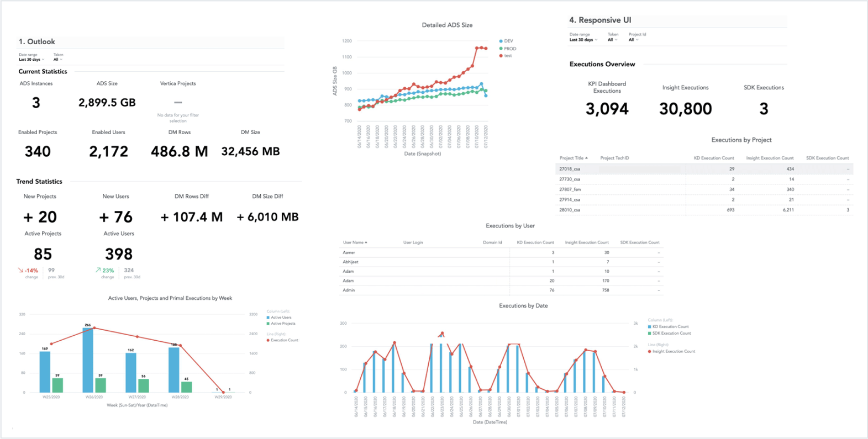The height and width of the screenshot is (439, 868).
Task: Open the Project Id filter dropdown
Action: click(633, 40)
